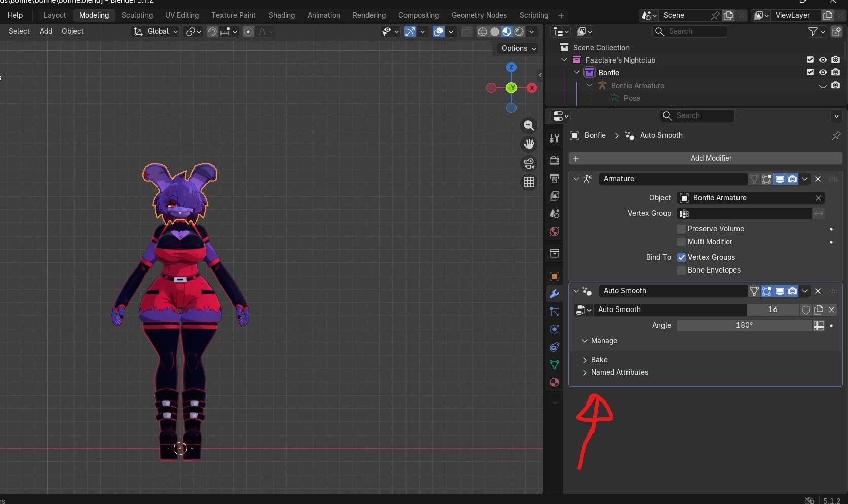The height and width of the screenshot is (504, 848).
Task: Click the outliner Search field
Action: pyautogui.click(x=690, y=31)
